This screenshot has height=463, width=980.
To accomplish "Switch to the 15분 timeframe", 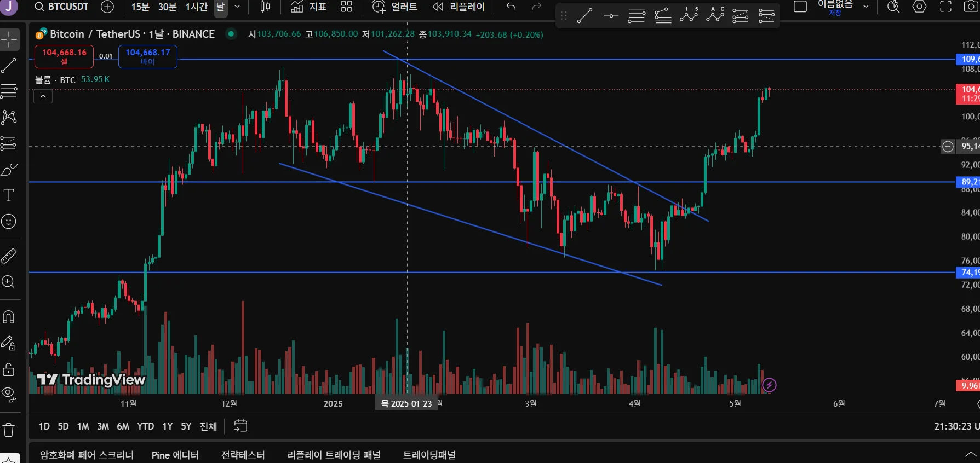I will click(x=140, y=7).
